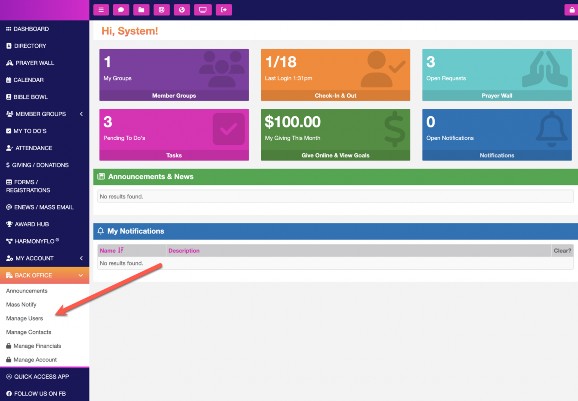Click the hamburger menu icon in top toolbar
Image resolution: width=578 pixels, height=401 pixels.
click(x=101, y=10)
